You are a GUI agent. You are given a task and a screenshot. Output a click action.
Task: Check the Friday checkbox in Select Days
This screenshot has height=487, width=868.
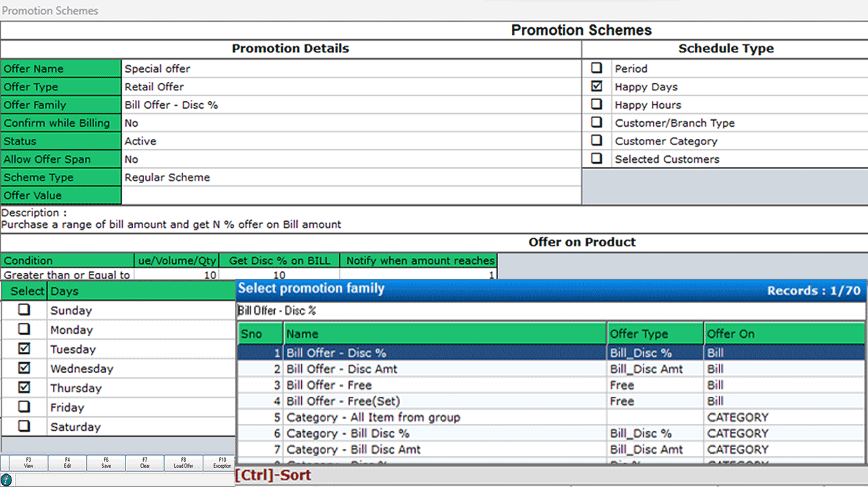tap(24, 407)
